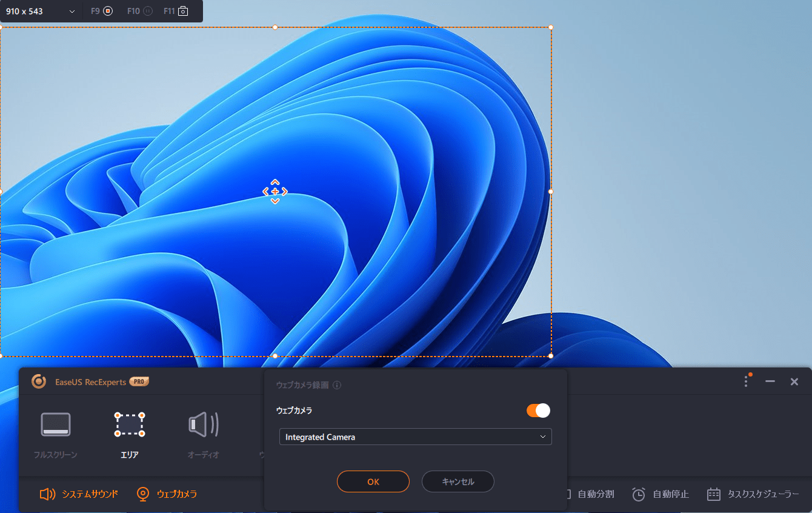Click the OK button
812x513 pixels.
point(373,481)
